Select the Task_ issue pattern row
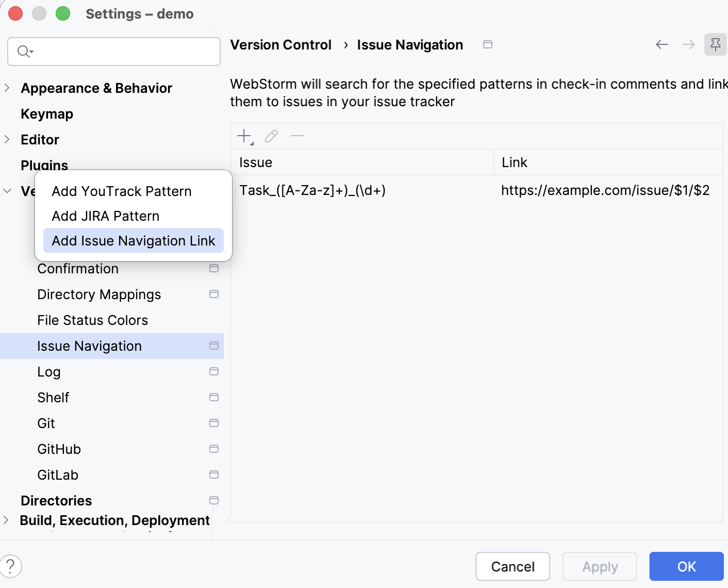The height and width of the screenshot is (588, 728). (x=477, y=190)
